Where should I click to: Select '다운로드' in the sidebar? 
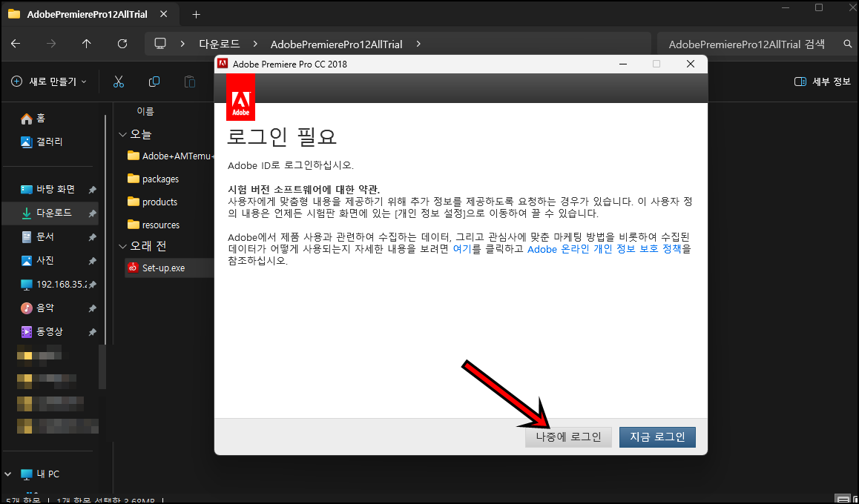(50, 213)
